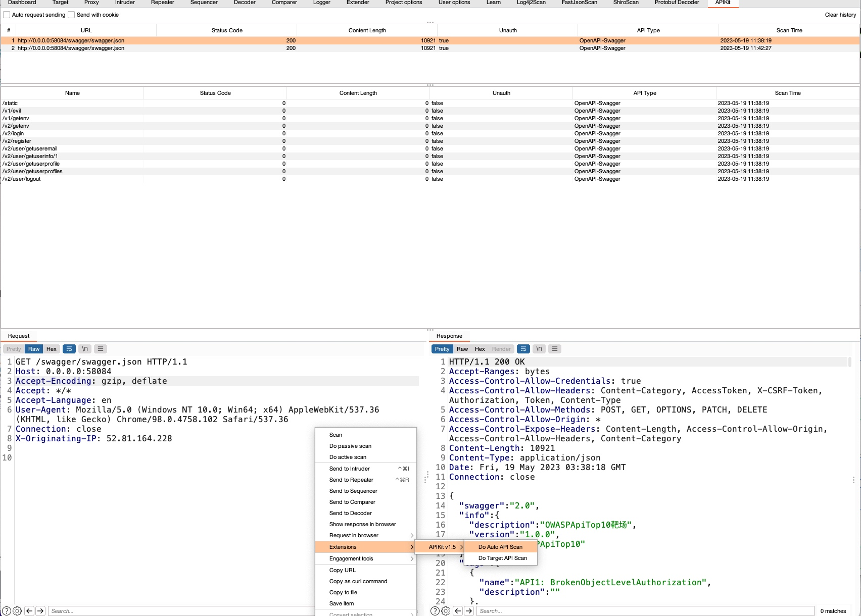Switch Request view to Hex

point(52,349)
